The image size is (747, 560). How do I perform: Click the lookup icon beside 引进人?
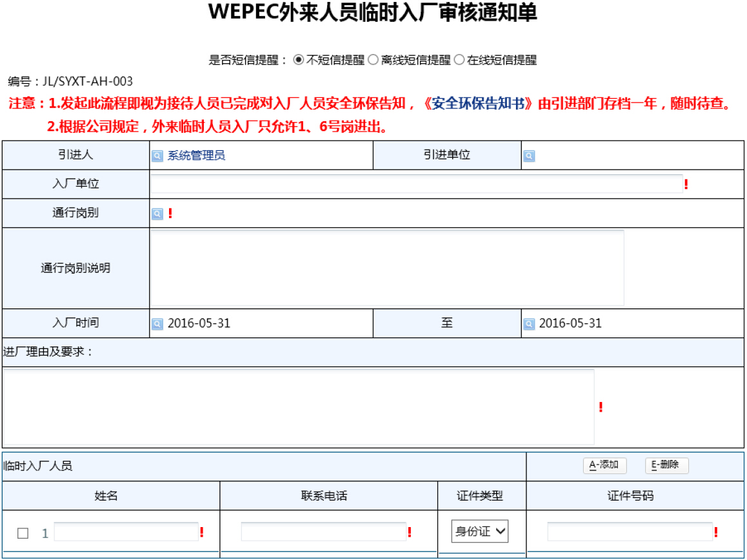pos(157,156)
